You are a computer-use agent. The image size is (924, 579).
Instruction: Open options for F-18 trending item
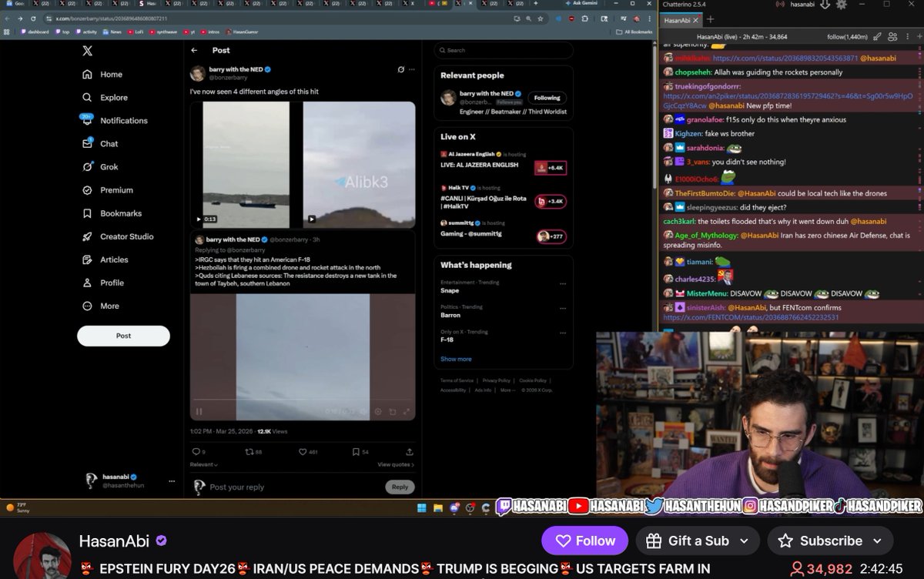tap(563, 333)
